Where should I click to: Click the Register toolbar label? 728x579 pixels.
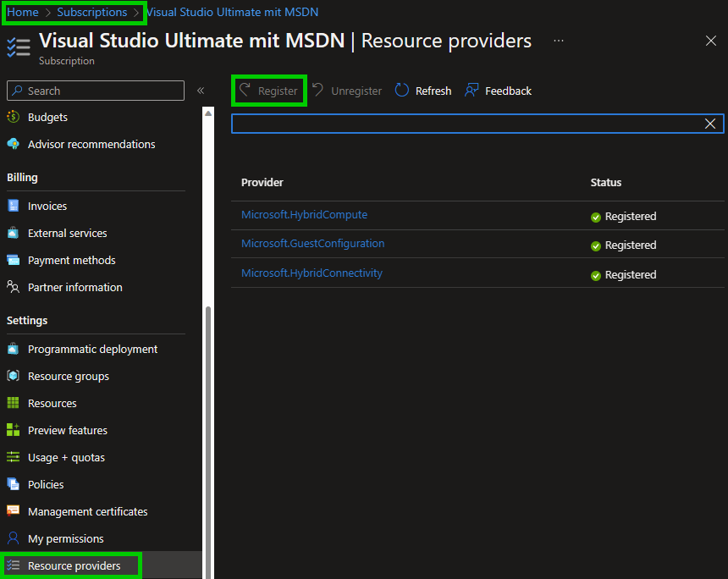click(278, 91)
